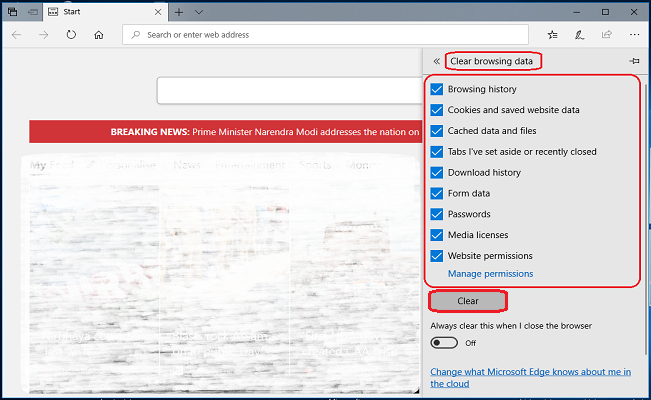Viewport: 651px width, 400px height.
Task: Uncheck Browsing history checkbox
Action: coord(437,89)
